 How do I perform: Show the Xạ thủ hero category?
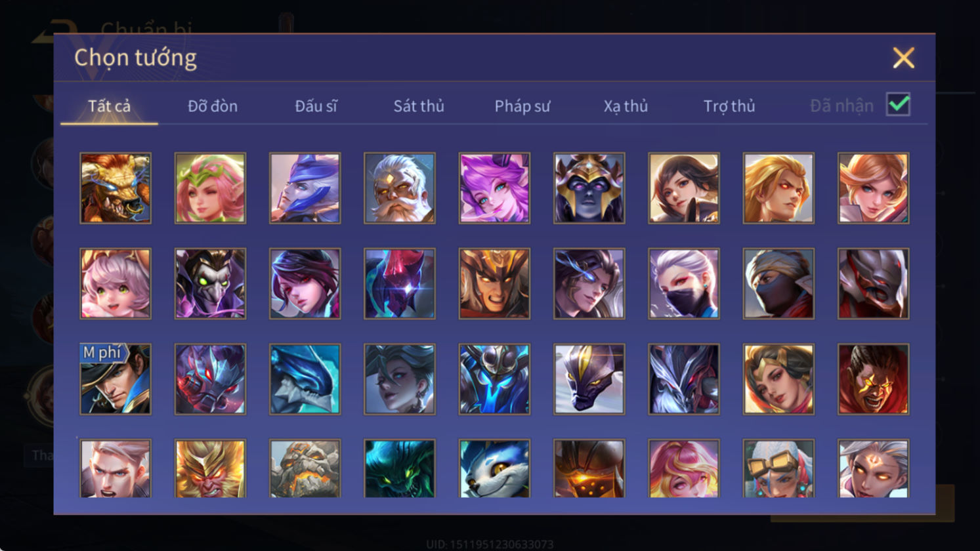tap(626, 106)
